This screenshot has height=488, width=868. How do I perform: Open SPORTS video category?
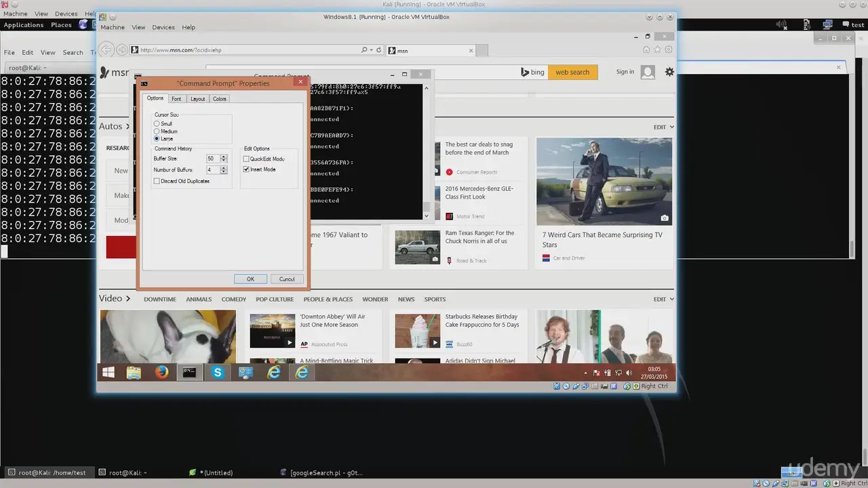click(x=435, y=299)
